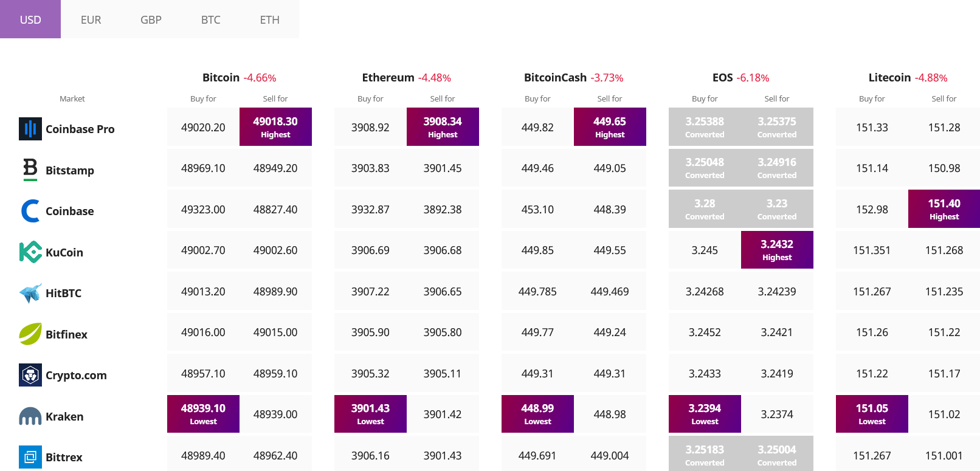Click Coinbase Bitcoin buy price 49323.00
The height and width of the screenshot is (471, 980).
[203, 209]
